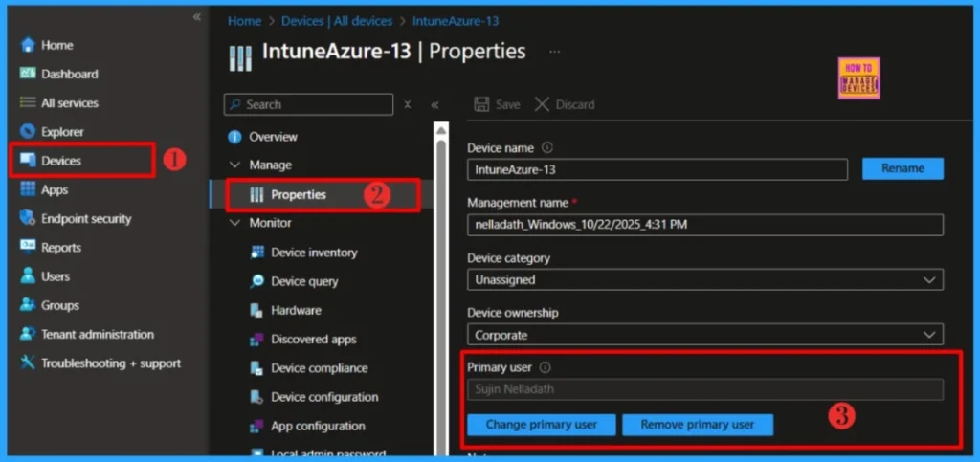This screenshot has height=462, width=980.
Task: Click the Explorer icon in sidebar
Action: [x=27, y=132]
